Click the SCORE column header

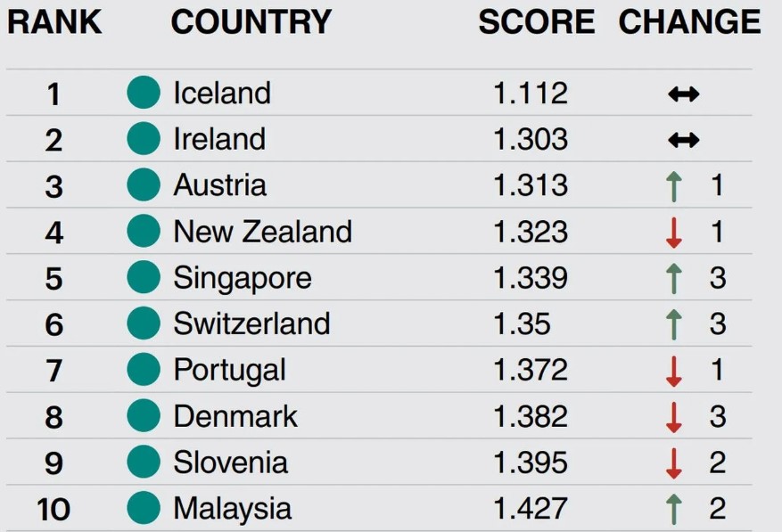537,22
